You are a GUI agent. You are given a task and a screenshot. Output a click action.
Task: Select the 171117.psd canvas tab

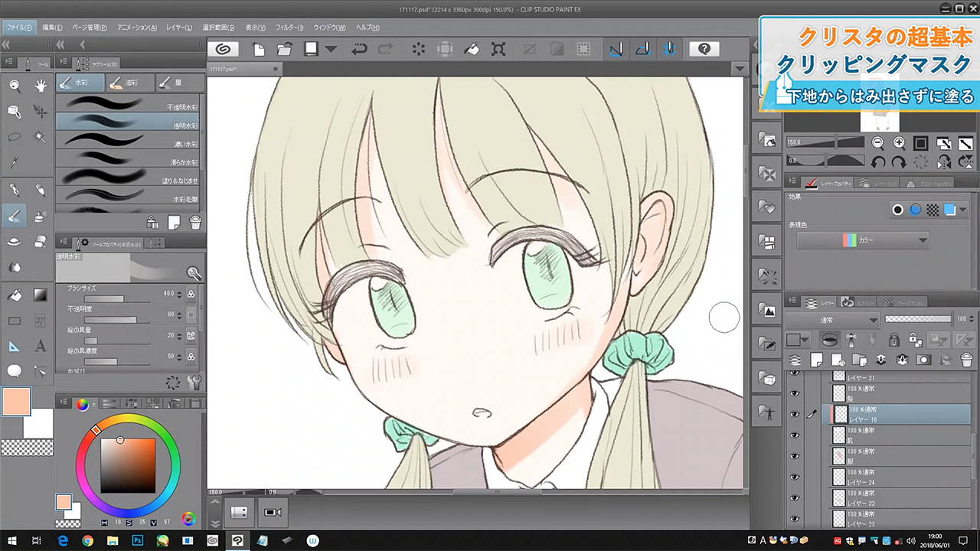(x=239, y=69)
